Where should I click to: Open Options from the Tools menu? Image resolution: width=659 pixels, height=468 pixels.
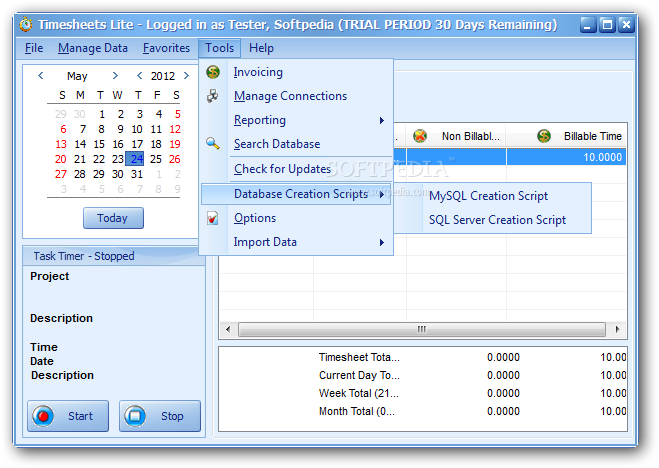tap(297, 218)
